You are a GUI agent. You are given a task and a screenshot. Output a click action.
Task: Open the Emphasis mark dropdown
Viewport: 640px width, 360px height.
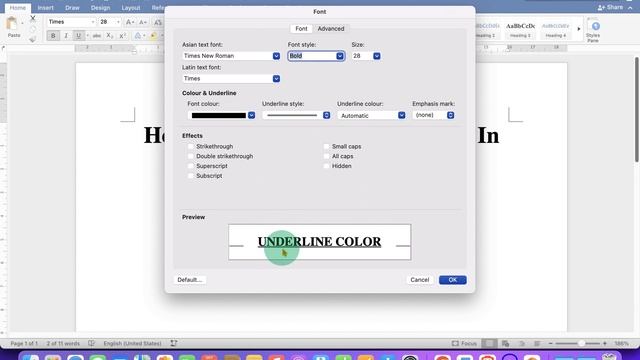tap(451, 116)
